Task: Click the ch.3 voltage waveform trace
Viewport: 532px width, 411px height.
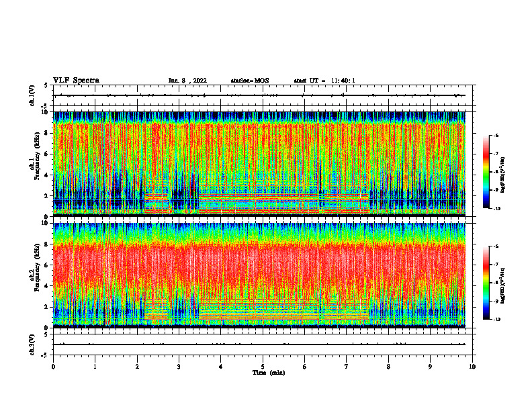Action: tap(259, 345)
